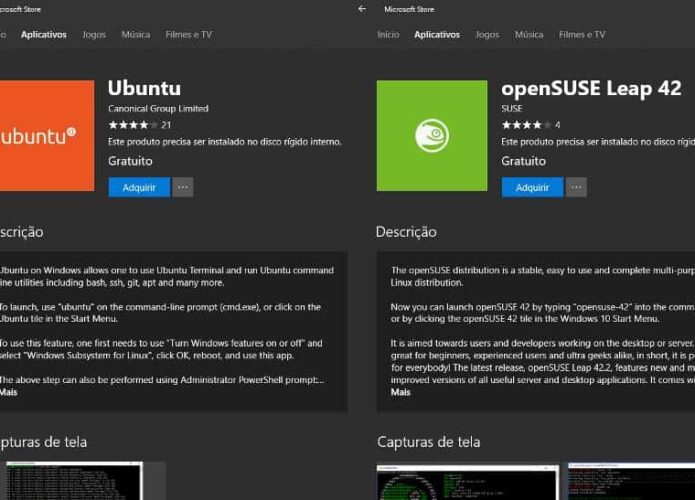
Task: Click the Gratuito price under Ubuntu
Action: pos(130,161)
